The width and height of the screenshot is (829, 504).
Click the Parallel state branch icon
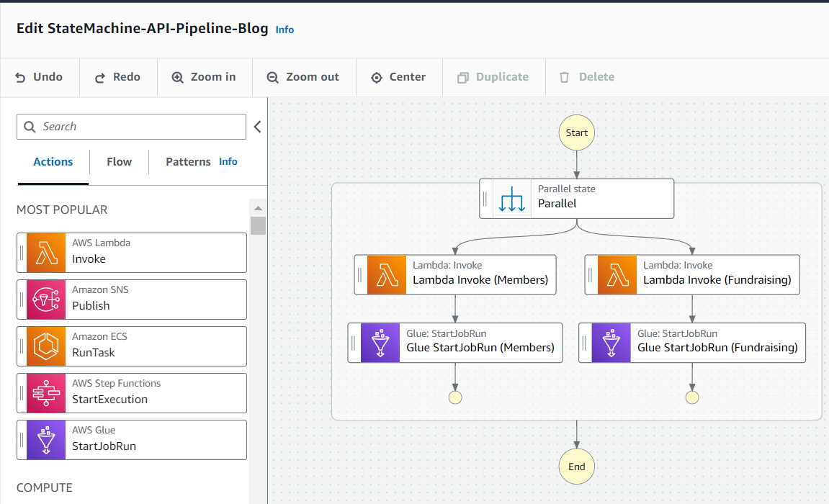(512, 199)
